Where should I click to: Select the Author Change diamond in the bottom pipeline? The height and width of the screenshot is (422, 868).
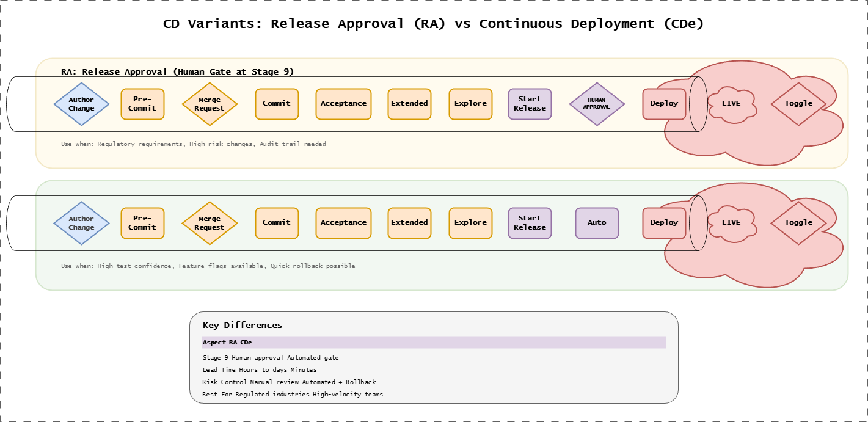coord(81,223)
